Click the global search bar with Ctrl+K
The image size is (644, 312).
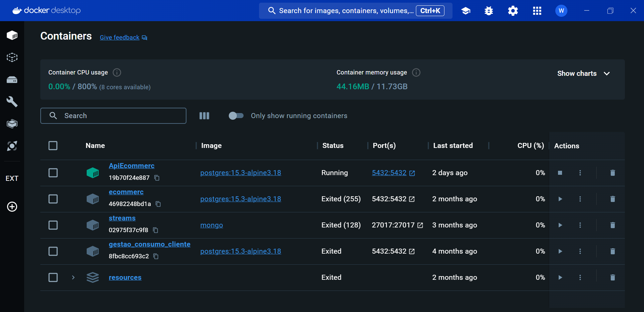pyautogui.click(x=355, y=11)
